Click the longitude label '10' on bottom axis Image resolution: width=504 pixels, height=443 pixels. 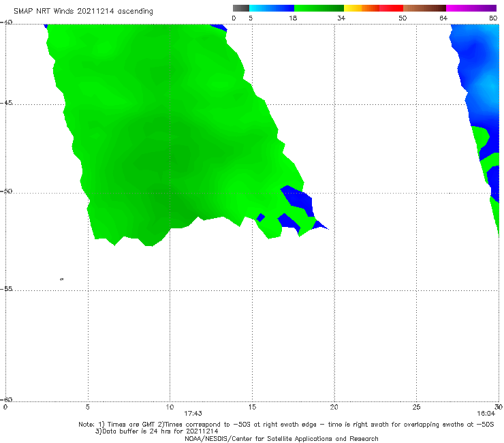coord(170,407)
